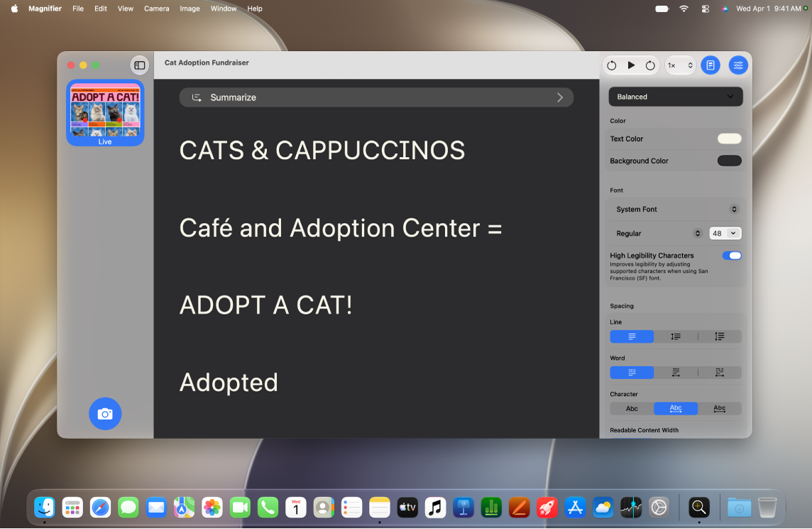This screenshot has width=812, height=529.
Task: Start speech with the play button
Action: click(x=631, y=65)
